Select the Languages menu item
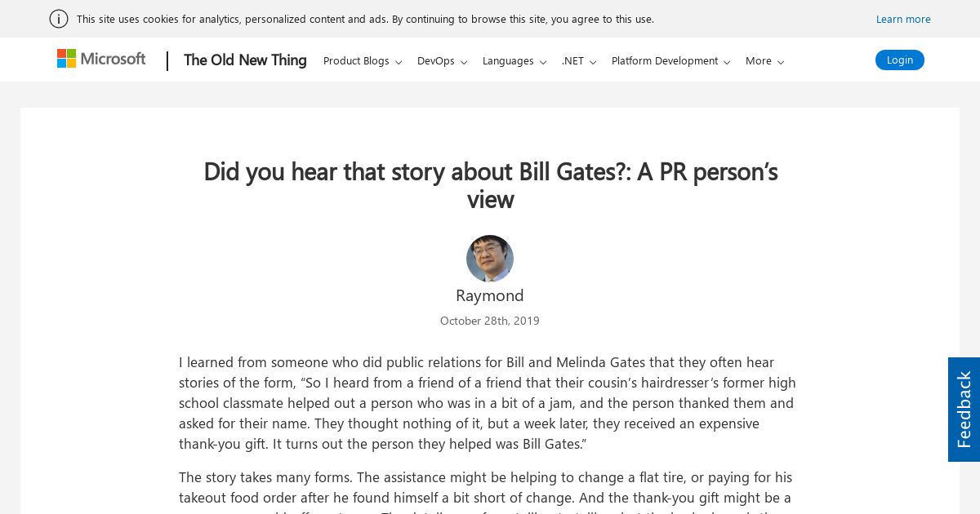Viewport: 980px width, 514px height. [508, 61]
